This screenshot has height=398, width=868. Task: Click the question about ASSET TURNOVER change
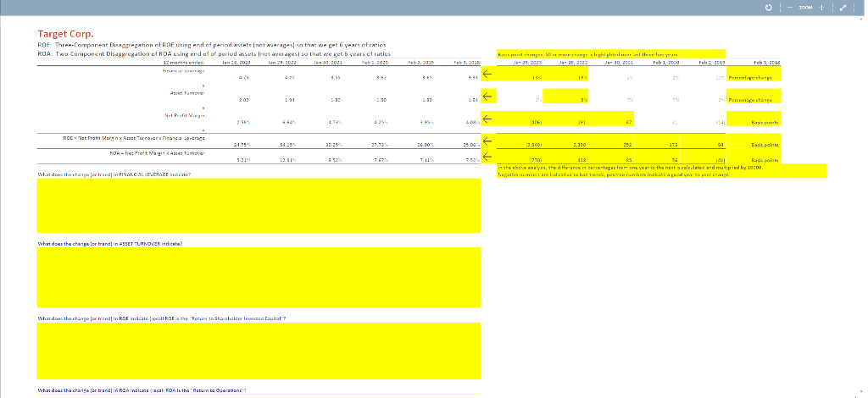click(109, 244)
